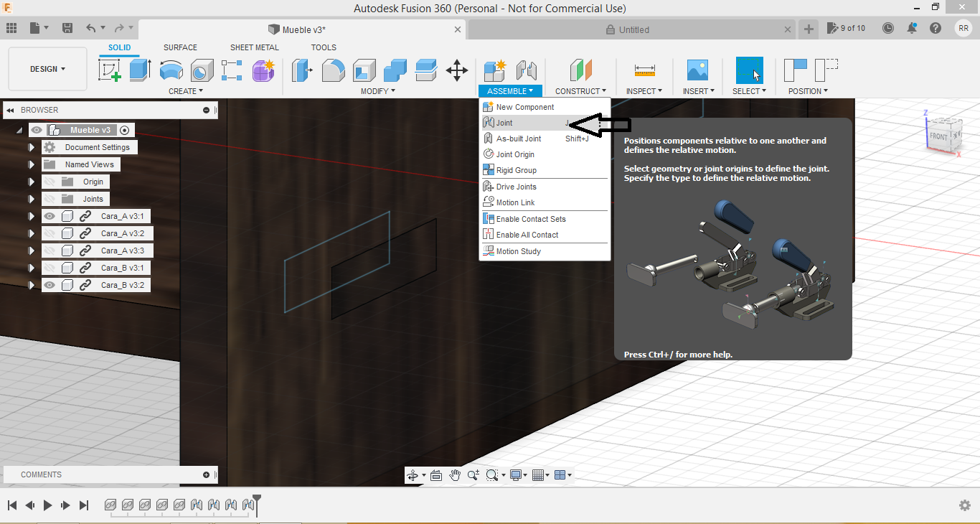Select the Create Sketch tool
980x524 pixels.
110,70
